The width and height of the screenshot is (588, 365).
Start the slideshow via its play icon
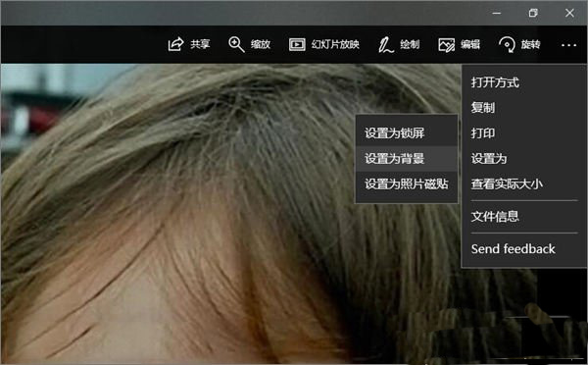[297, 45]
